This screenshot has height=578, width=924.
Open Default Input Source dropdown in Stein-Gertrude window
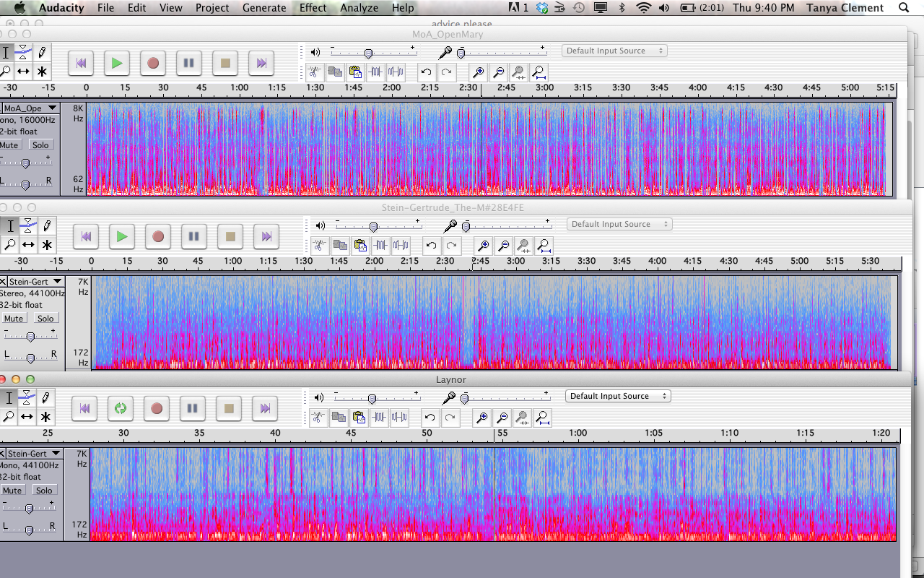619,224
